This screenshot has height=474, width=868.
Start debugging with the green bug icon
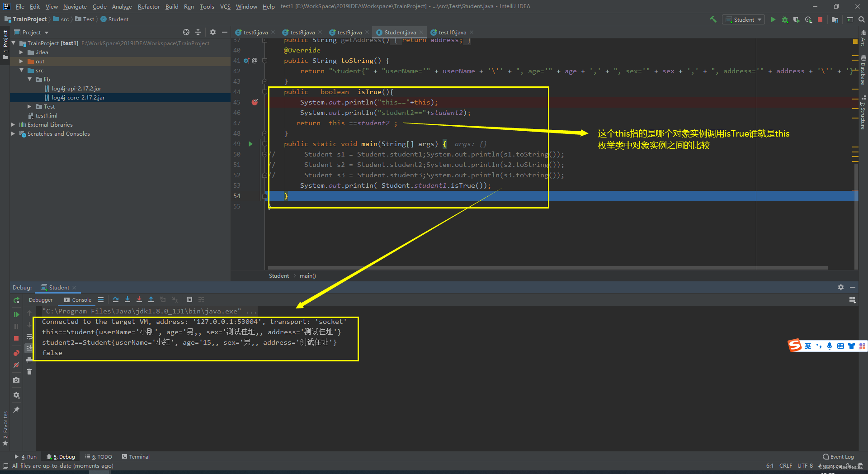click(x=785, y=19)
